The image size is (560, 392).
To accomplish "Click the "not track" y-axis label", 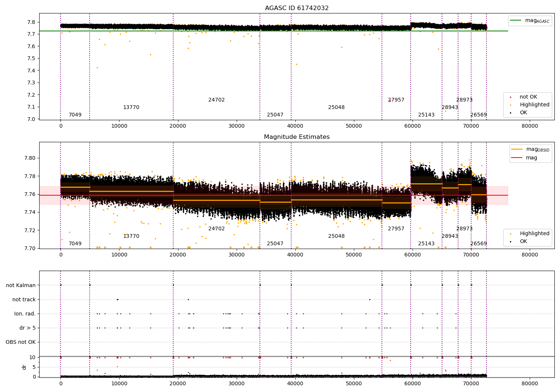I will [x=24, y=299].
